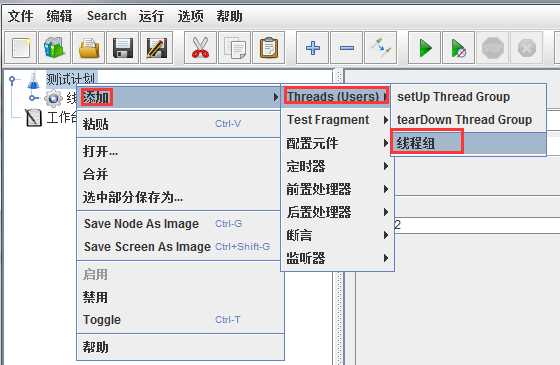Image resolution: width=560 pixels, height=365 pixels.
Task: Open the 定时器 submenu
Action: click(337, 166)
